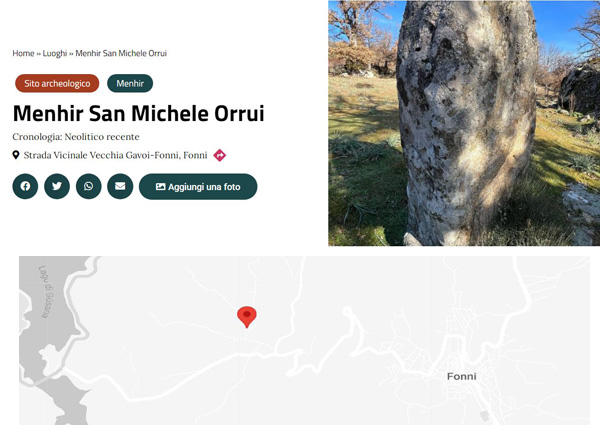
Task: Share the page on Twitter
Action: coord(57,186)
